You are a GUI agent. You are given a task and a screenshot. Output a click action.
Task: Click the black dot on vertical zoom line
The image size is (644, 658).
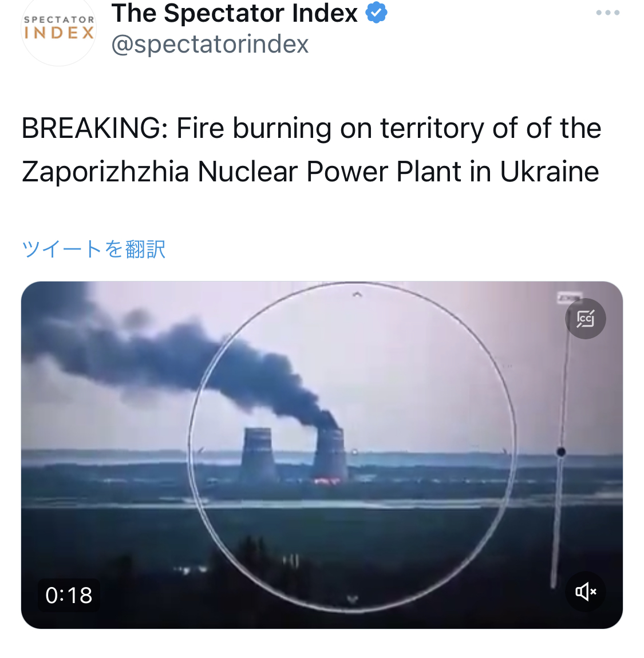coord(561,452)
